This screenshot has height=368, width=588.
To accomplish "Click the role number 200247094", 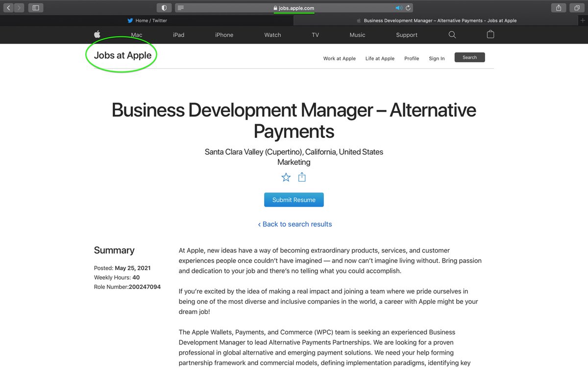I will pos(145,287).
